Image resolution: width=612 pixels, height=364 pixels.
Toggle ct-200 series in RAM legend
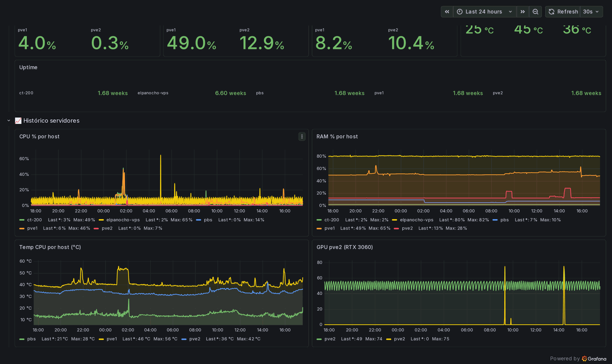pos(332,220)
